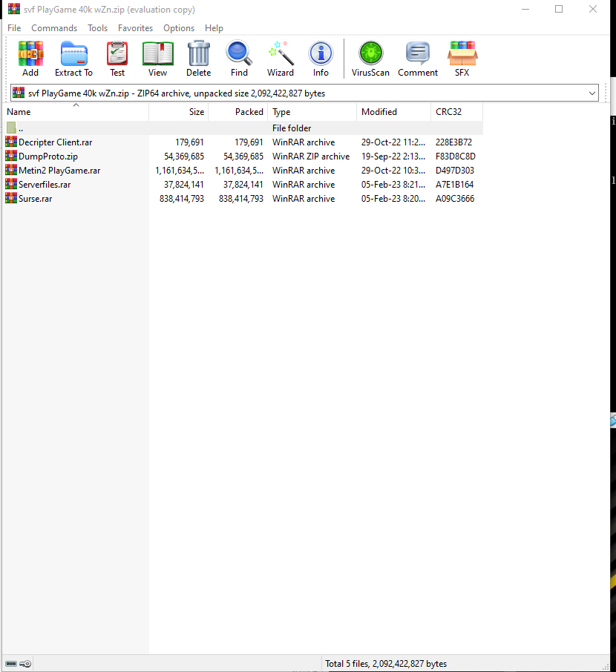
Task: Click the parent folder icon
Action: click(11, 128)
